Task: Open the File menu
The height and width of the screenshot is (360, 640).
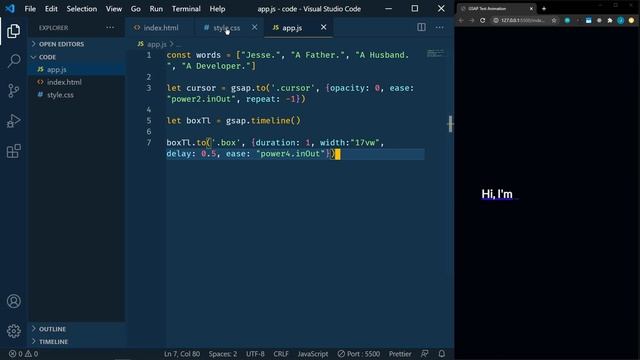Action: [30, 9]
